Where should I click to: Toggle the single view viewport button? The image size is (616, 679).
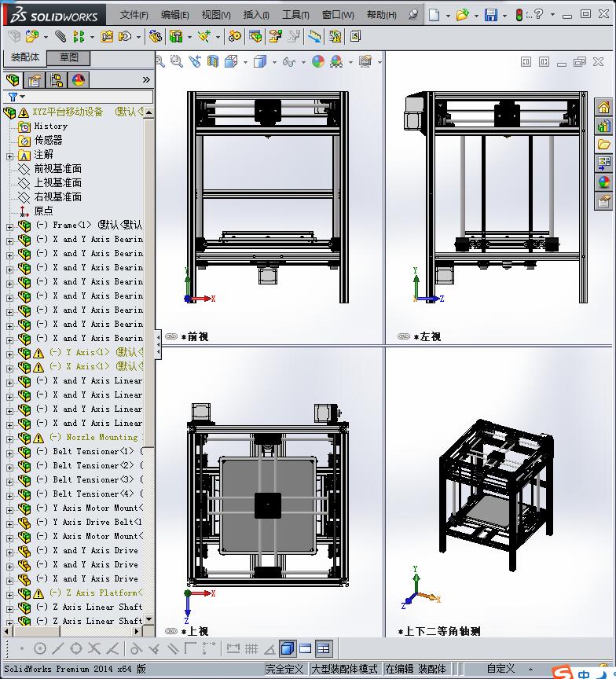pyautogui.click(x=305, y=648)
